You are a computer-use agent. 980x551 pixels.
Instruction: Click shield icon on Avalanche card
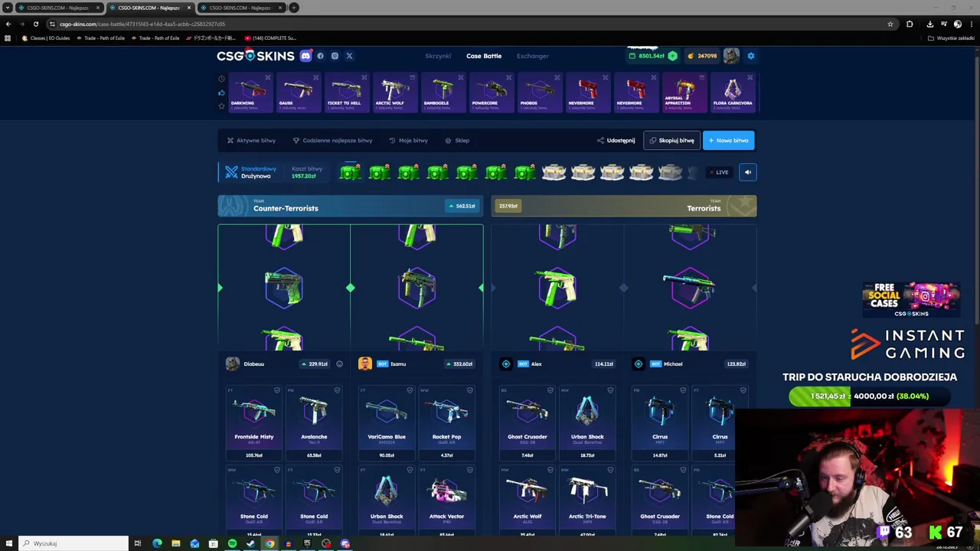(337, 390)
